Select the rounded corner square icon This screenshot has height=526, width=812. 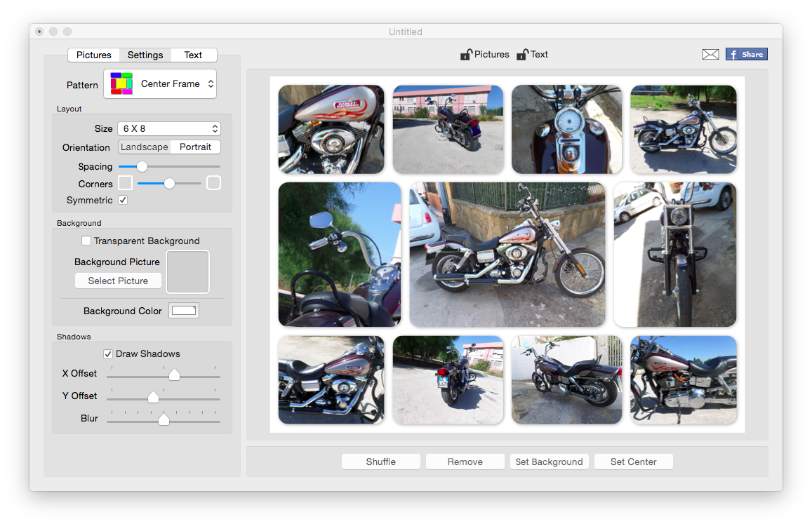coord(213,183)
